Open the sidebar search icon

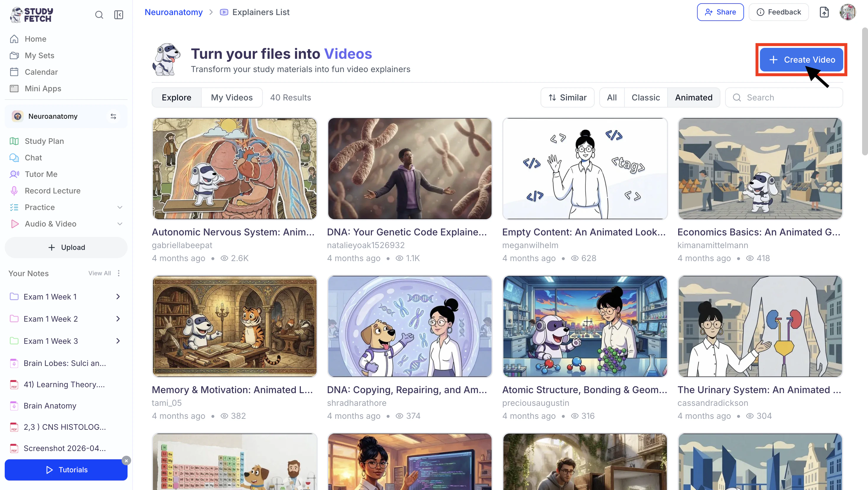(x=99, y=15)
